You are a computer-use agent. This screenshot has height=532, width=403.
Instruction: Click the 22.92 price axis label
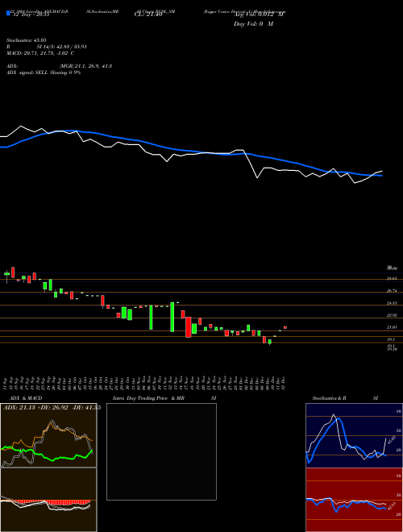tap(392, 315)
